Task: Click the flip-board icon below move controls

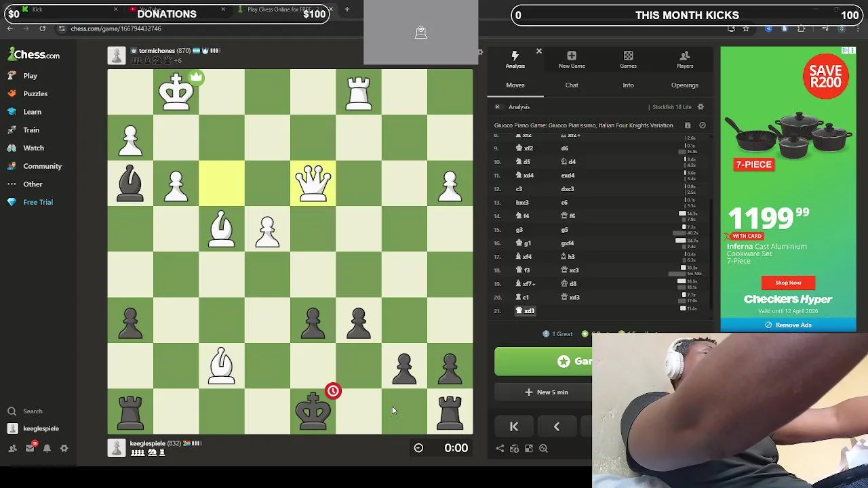Action: (x=528, y=448)
